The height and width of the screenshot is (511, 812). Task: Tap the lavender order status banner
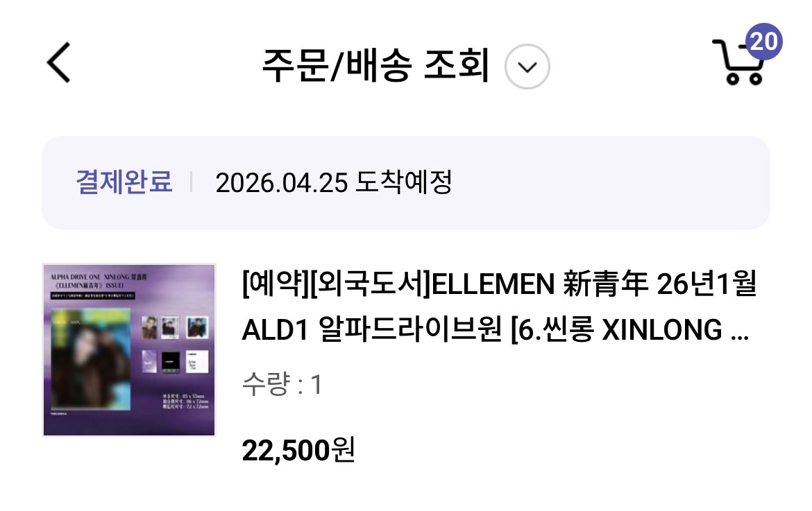pos(406,182)
